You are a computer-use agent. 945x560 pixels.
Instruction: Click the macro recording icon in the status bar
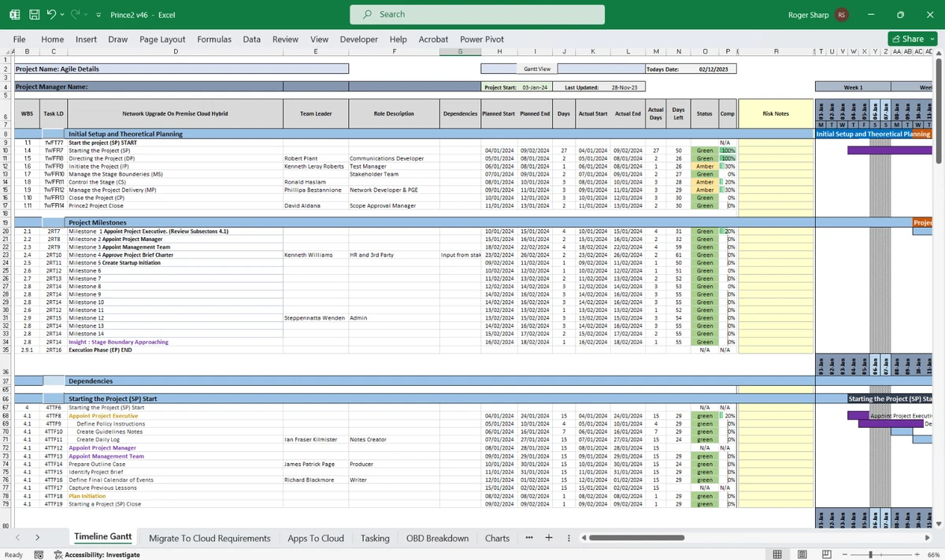click(x=39, y=554)
